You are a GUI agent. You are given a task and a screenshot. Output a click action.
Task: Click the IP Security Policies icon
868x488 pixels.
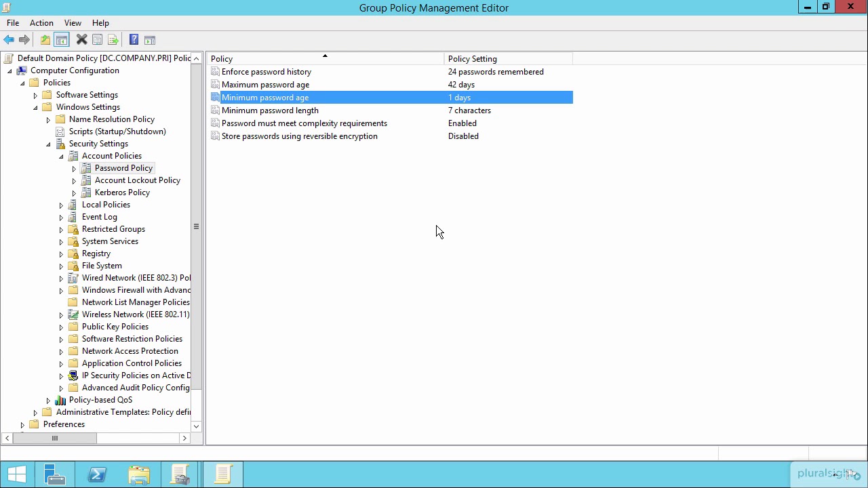pos(73,375)
